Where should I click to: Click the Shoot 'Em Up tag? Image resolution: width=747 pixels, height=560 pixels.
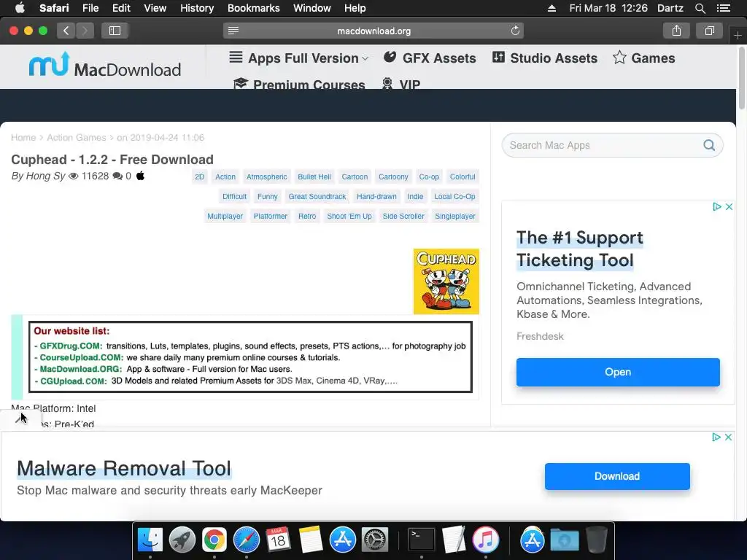[349, 216]
